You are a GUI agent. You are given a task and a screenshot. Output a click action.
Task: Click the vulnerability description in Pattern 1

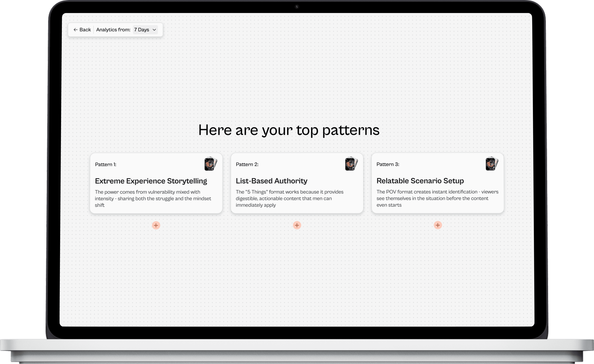click(x=153, y=199)
